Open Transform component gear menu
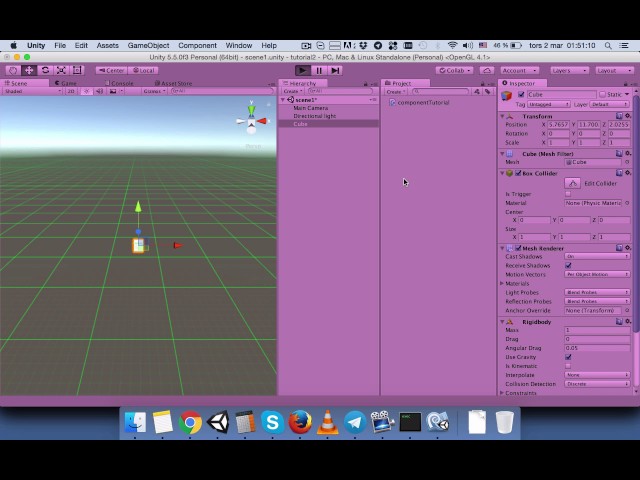The height and width of the screenshot is (480, 640). click(628, 116)
